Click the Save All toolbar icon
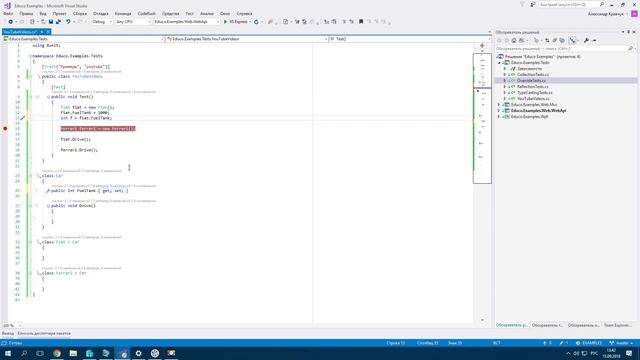This screenshot has height=360, width=640. click(x=58, y=22)
